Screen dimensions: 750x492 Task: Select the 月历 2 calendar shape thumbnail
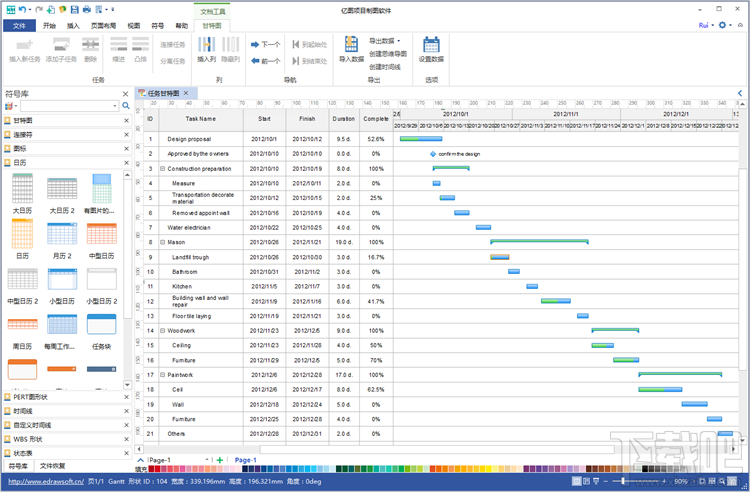click(62, 234)
